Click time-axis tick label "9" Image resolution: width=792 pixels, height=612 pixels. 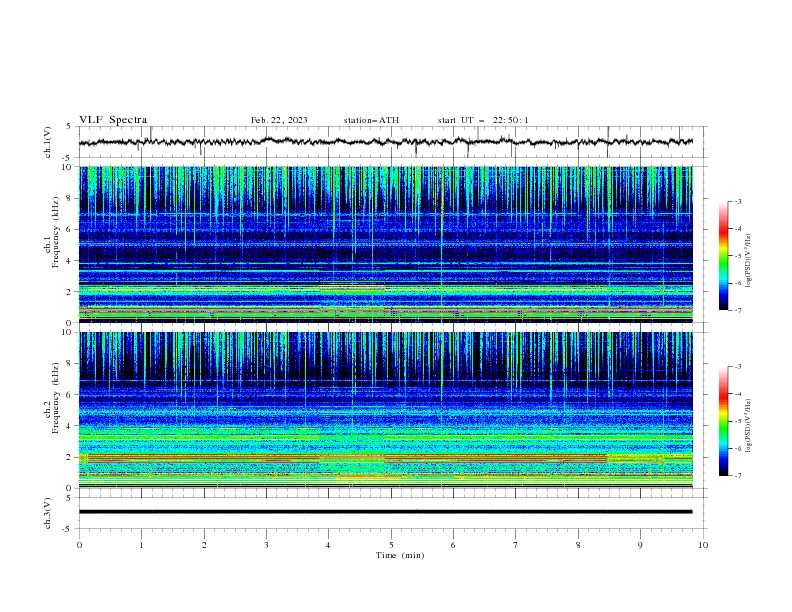point(640,545)
